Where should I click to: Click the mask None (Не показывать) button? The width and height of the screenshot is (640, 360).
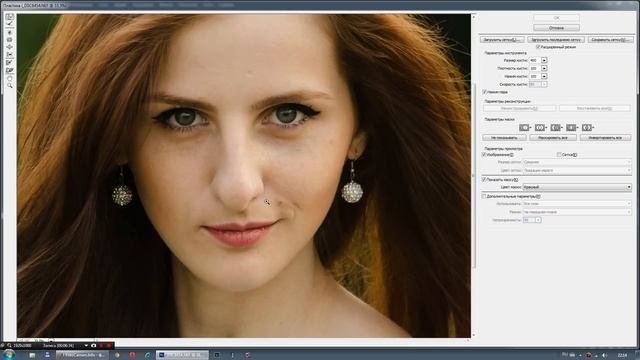point(504,138)
